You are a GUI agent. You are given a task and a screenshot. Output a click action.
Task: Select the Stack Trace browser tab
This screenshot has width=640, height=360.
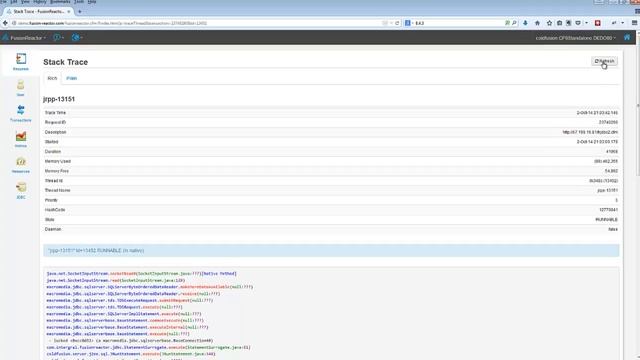(x=38, y=11)
